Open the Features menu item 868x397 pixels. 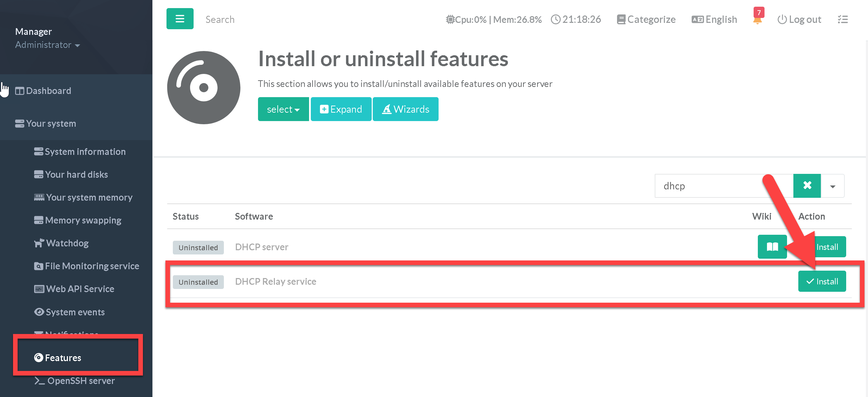pos(63,358)
